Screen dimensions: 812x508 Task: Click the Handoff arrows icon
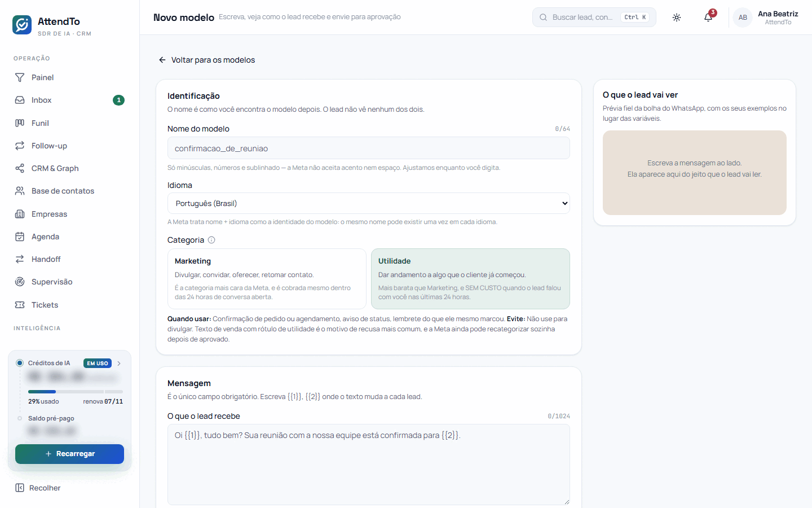20,259
